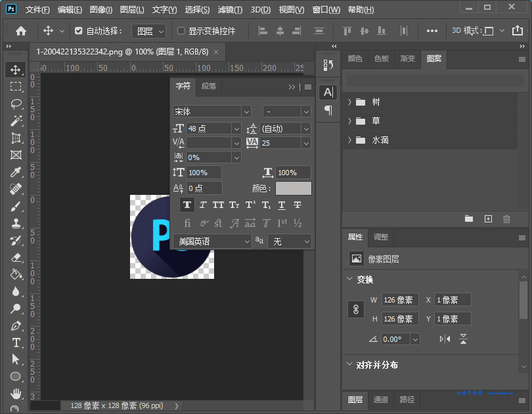The image size is (532, 414).
Task: Open the Paragraph panel icon in dock
Action: tap(328, 110)
